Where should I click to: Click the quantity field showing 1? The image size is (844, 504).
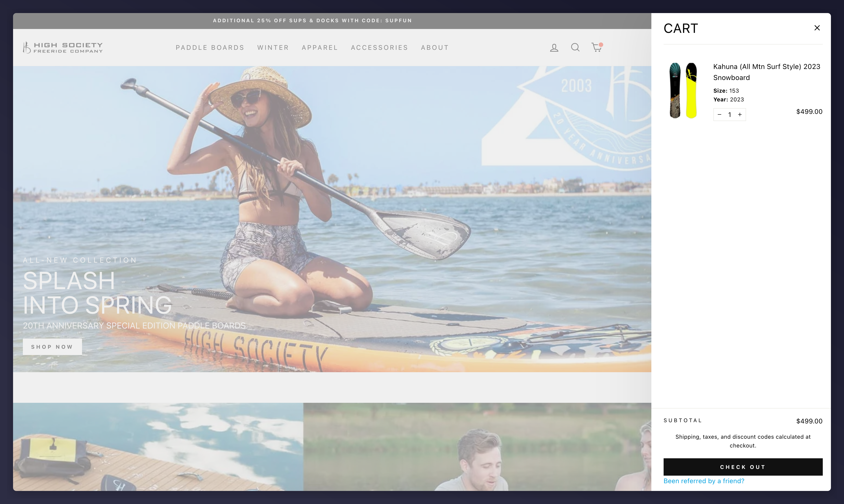click(730, 114)
